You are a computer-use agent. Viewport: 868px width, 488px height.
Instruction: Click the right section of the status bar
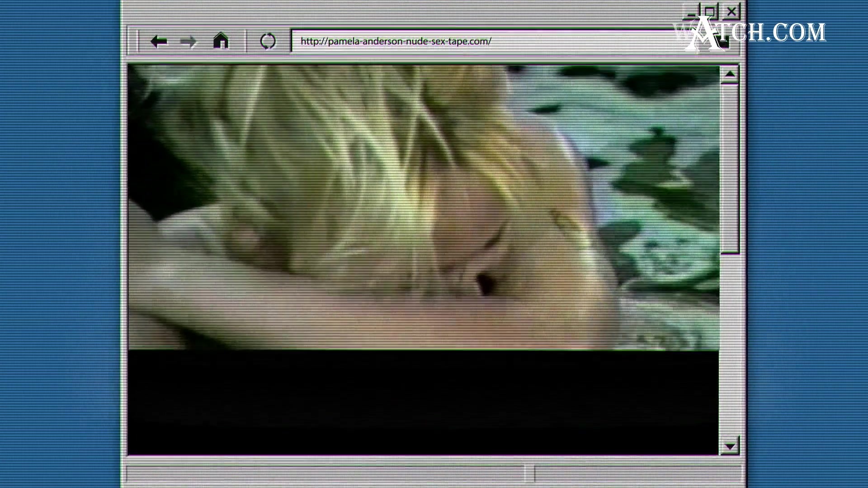637,474
